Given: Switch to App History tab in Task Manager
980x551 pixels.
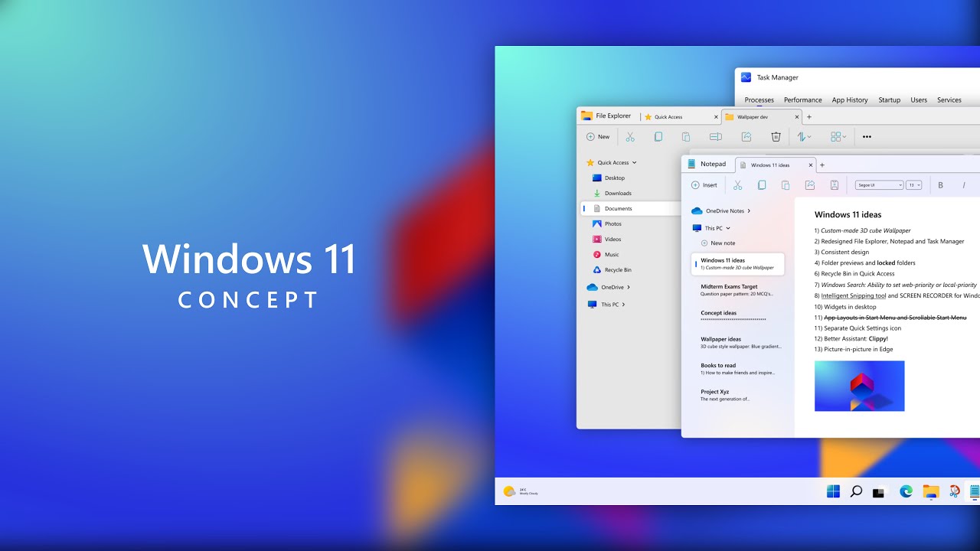Looking at the screenshot, I should pos(850,99).
